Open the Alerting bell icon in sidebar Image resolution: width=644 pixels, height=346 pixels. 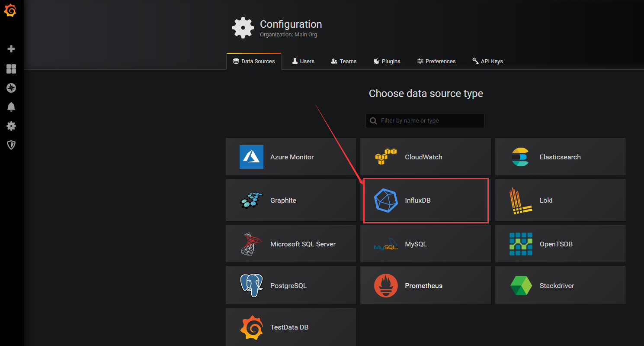click(11, 107)
